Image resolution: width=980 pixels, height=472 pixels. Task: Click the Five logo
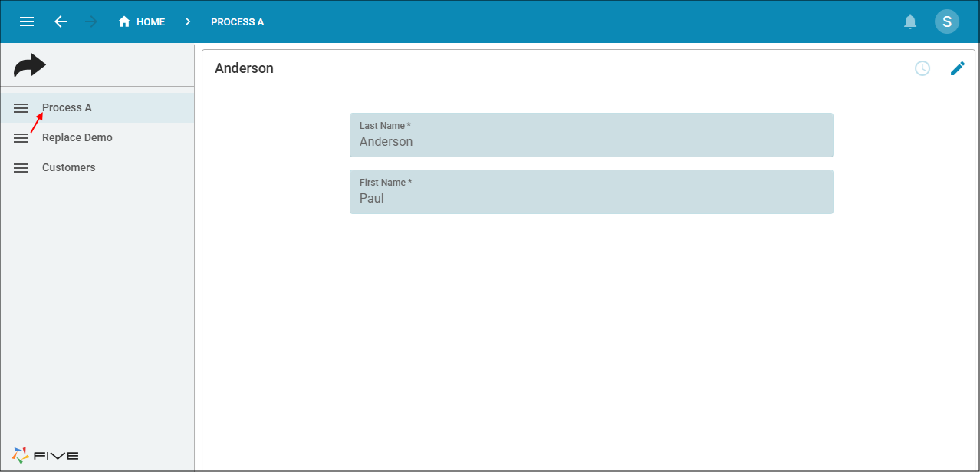pos(45,455)
